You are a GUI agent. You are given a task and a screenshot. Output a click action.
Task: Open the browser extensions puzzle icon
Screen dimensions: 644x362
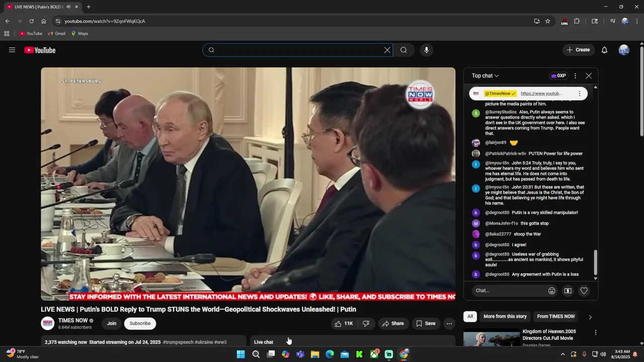[x=577, y=21]
